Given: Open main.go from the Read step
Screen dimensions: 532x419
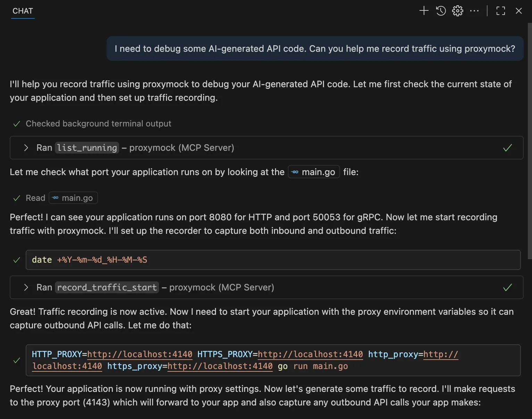Looking at the screenshot, I should coord(73,198).
